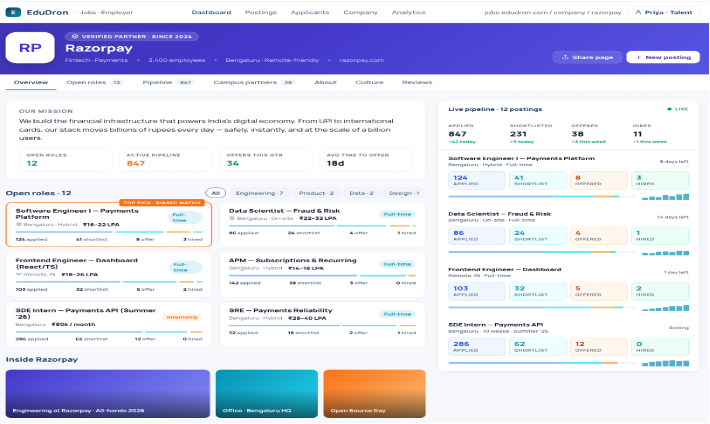Screen dimensions: 710x424
Task: Click the share icon in Share page
Action: 565,57
